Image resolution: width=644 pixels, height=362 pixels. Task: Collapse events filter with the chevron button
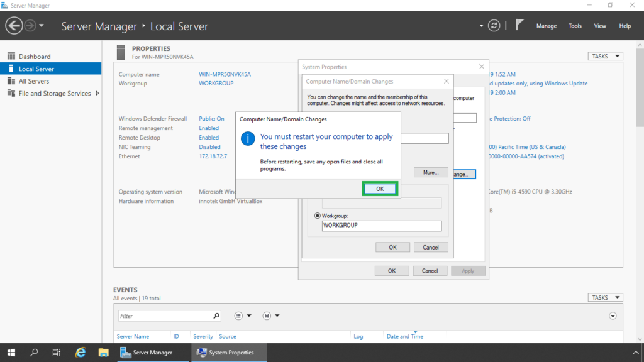pyautogui.click(x=613, y=316)
